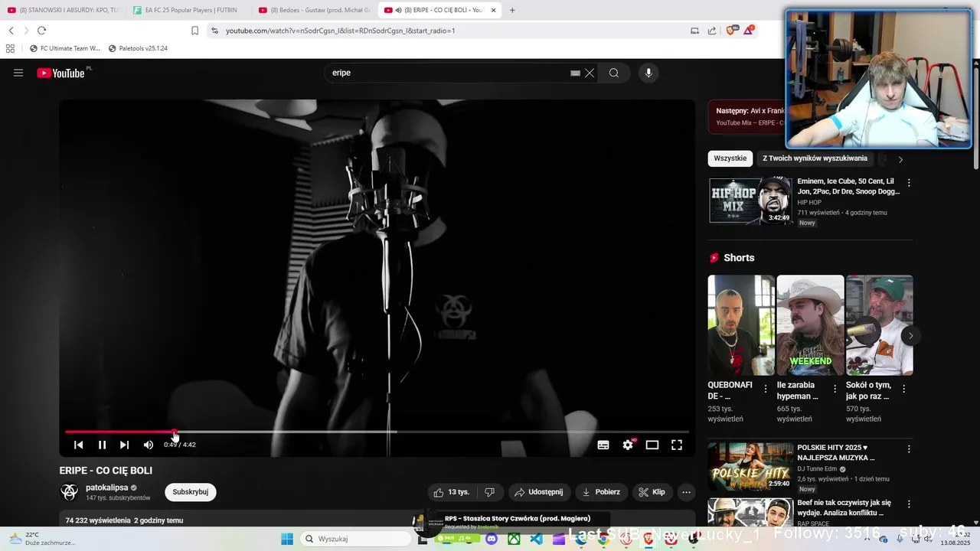980x551 pixels.
Task: Open Paletools v25.1.24 bookmark
Action: click(138, 48)
